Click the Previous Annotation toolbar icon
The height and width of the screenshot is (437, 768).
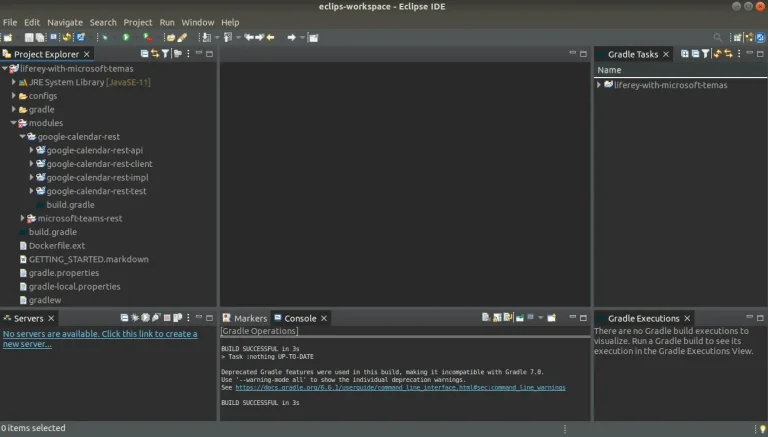coord(228,37)
